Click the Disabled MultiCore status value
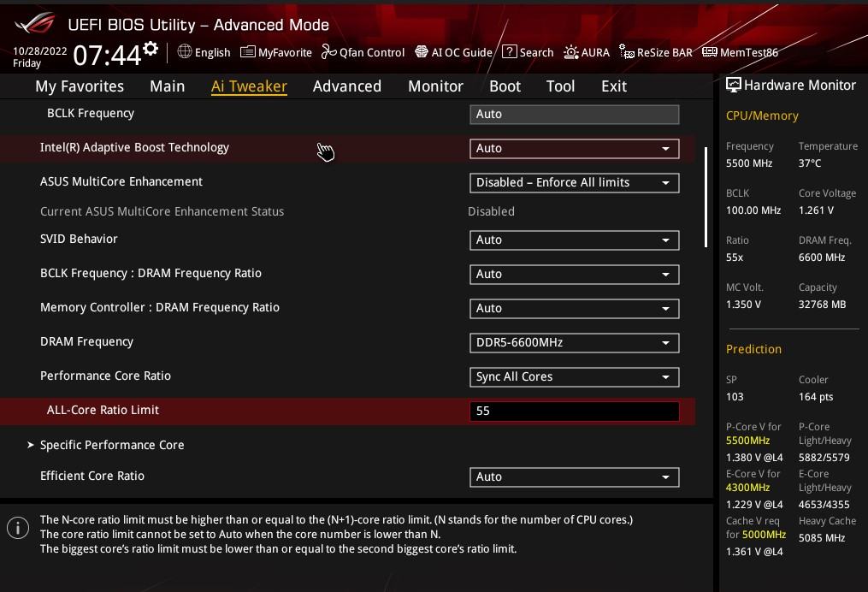This screenshot has height=592, width=868. (491, 211)
